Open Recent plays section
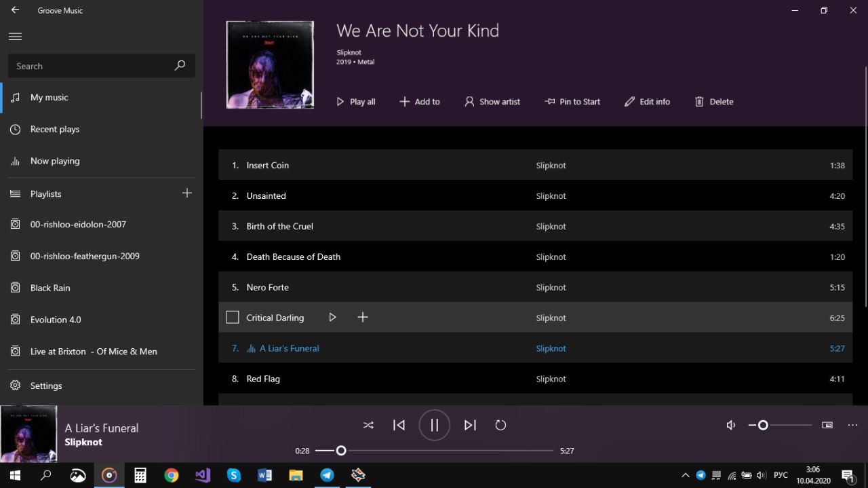Screen dimensions: 868x488 pos(102,129)
